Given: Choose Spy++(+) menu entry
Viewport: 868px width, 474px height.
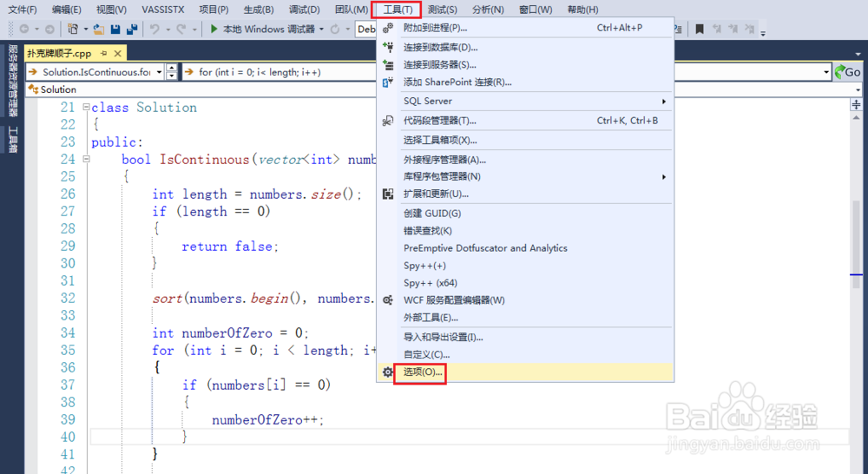Looking at the screenshot, I should tap(525, 266).
